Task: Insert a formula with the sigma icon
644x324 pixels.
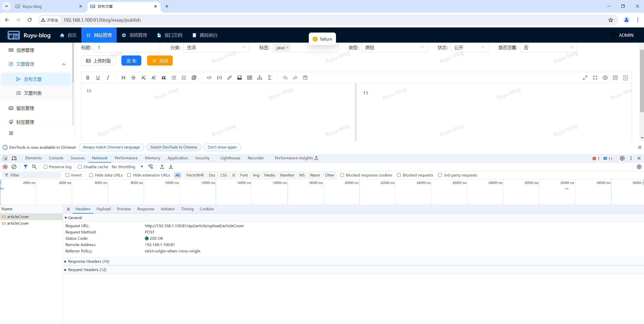Action: (x=270, y=78)
